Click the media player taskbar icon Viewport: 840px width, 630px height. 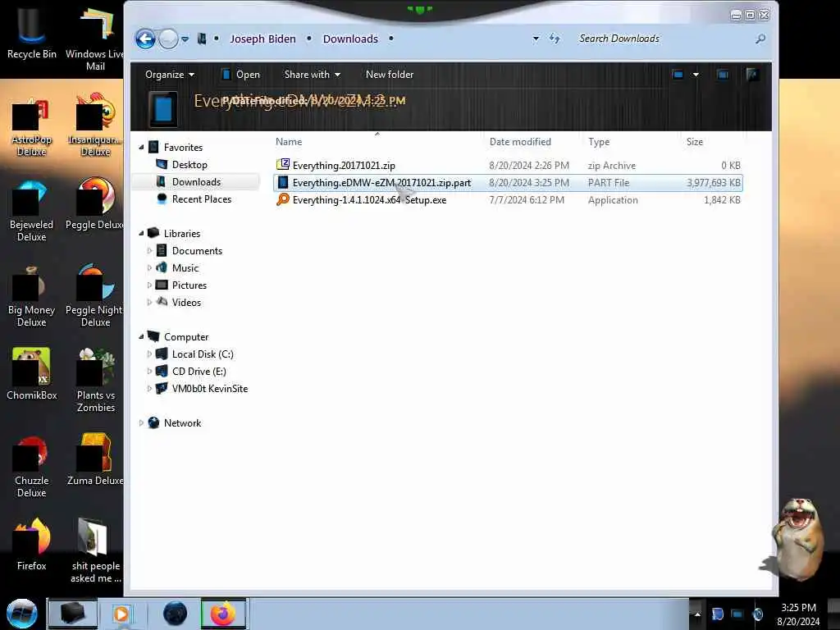point(121,614)
